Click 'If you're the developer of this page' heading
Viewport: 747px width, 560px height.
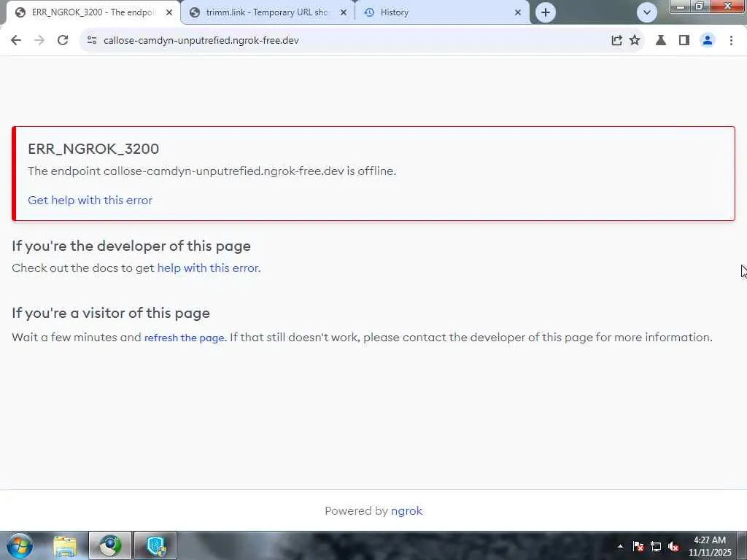click(x=131, y=246)
